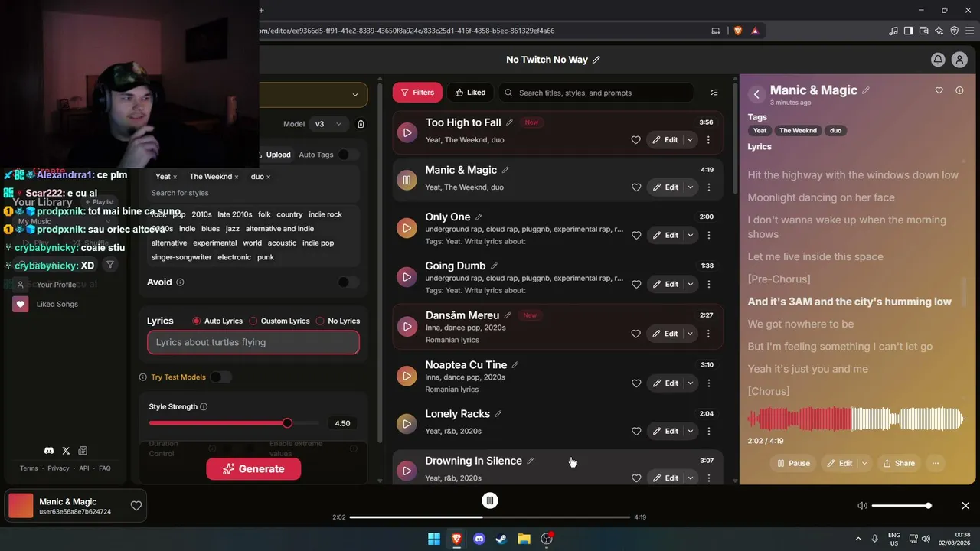980x551 pixels.
Task: Like Manic & Magic in the bottom player
Action: (x=136, y=506)
